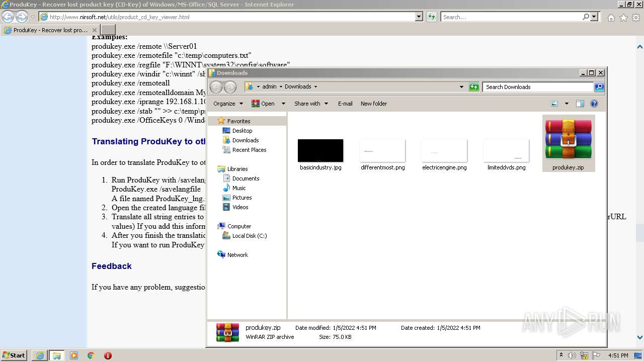Image resolution: width=644 pixels, height=362 pixels.
Task: Click the clock showing 4:51 PM
Action: pos(618,355)
